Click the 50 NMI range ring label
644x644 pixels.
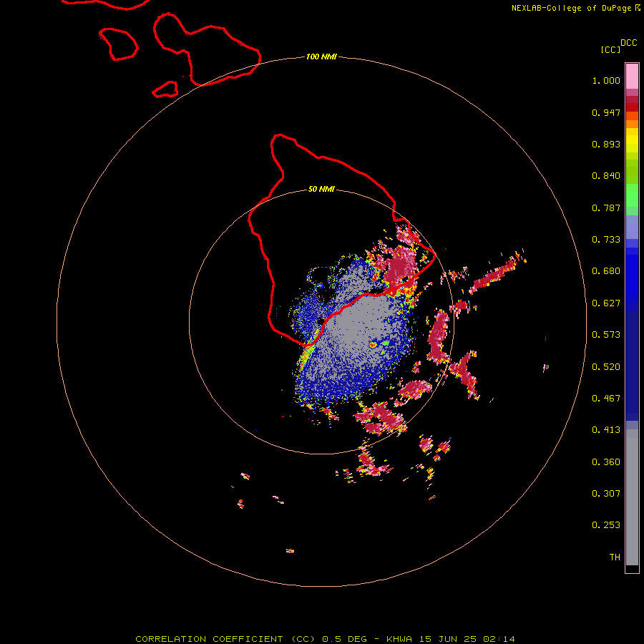(x=321, y=189)
